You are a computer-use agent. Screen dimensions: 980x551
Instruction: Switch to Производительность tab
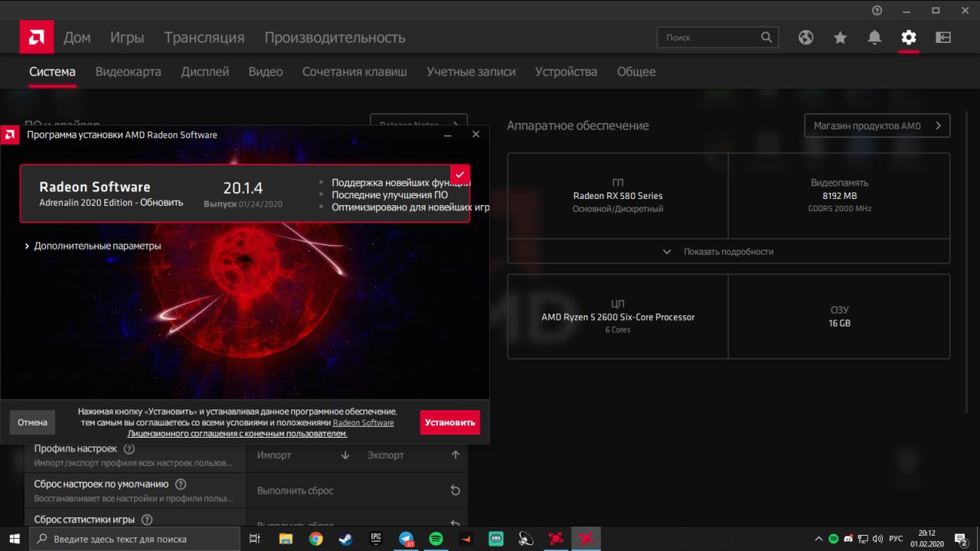pyautogui.click(x=335, y=37)
